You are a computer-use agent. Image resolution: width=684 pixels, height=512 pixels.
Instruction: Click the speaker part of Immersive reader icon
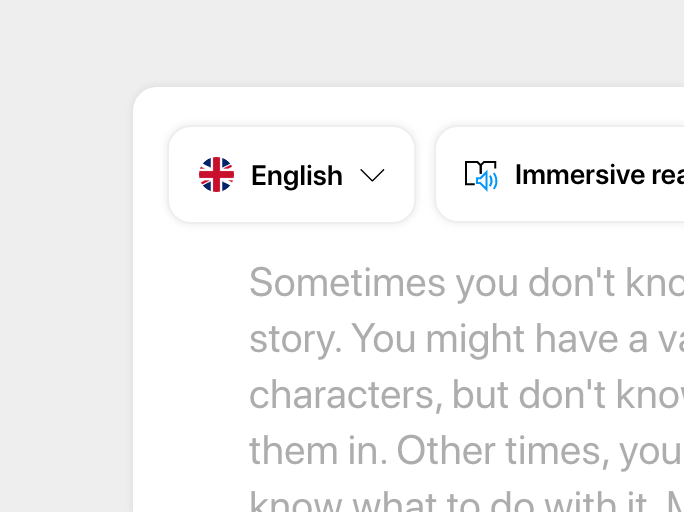coord(487,181)
